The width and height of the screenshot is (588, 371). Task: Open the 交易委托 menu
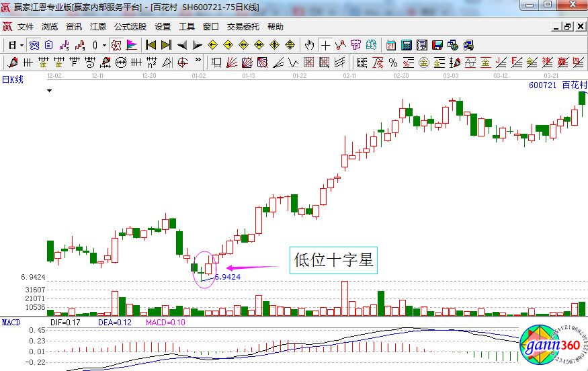click(x=243, y=27)
